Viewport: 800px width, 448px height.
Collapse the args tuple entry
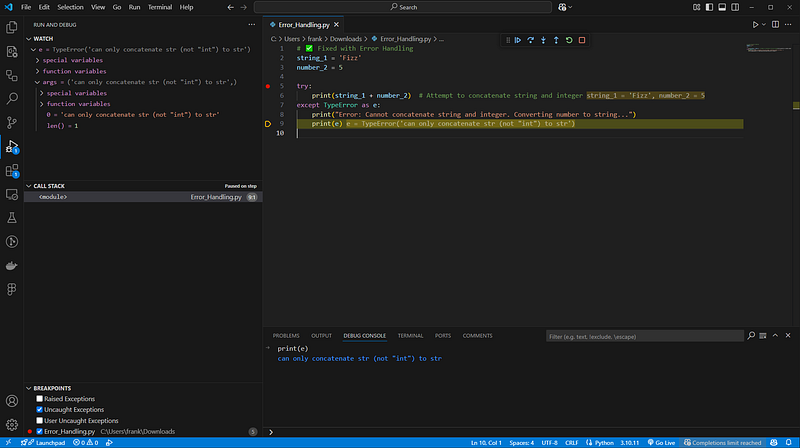point(37,82)
